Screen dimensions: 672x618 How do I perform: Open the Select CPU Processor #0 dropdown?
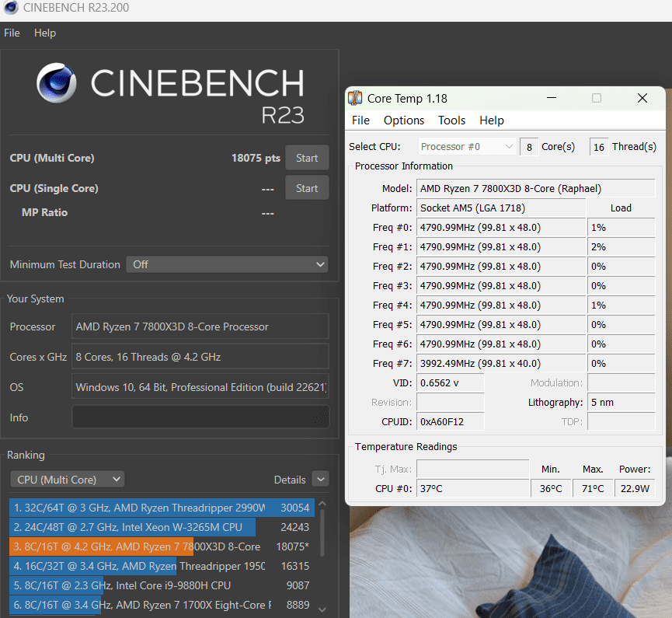coord(467,147)
